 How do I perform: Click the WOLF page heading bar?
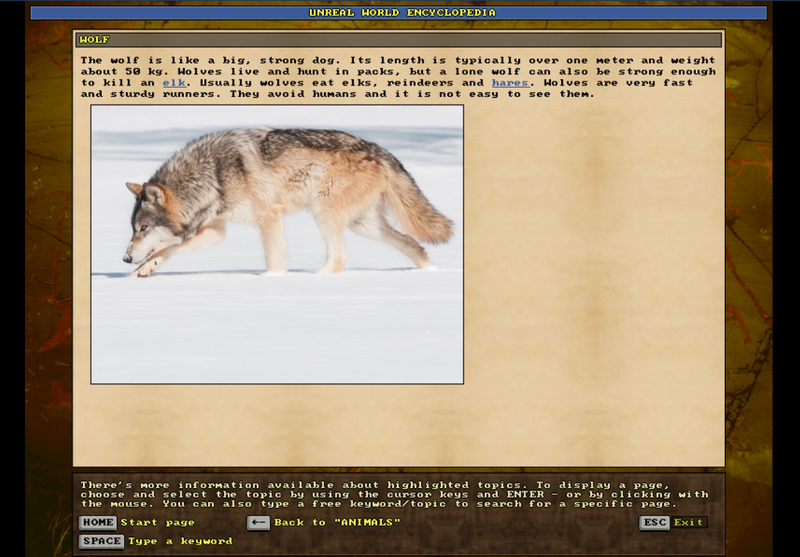tap(398, 40)
